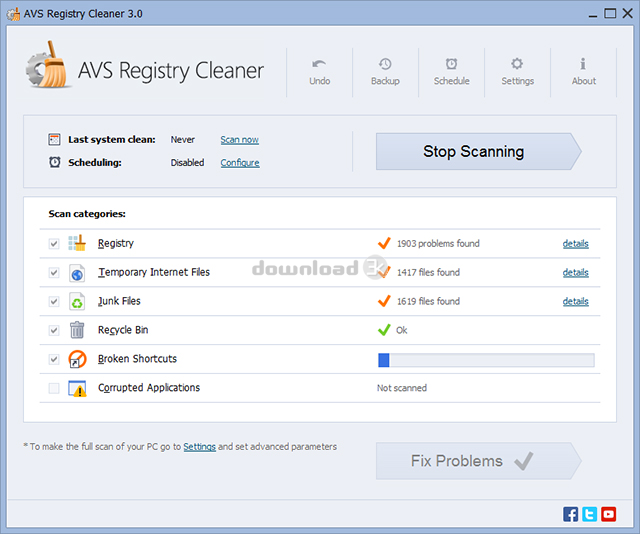Click the Temporary Internet Files globe icon
This screenshot has height=534, width=640.
coord(77,272)
